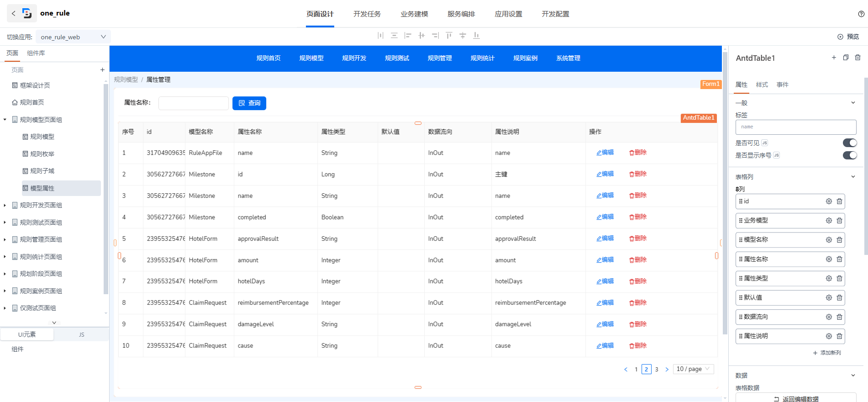Screen dimensions: 868x402
Task: Toggle the 是否显示序号 switch
Action: pos(850,155)
